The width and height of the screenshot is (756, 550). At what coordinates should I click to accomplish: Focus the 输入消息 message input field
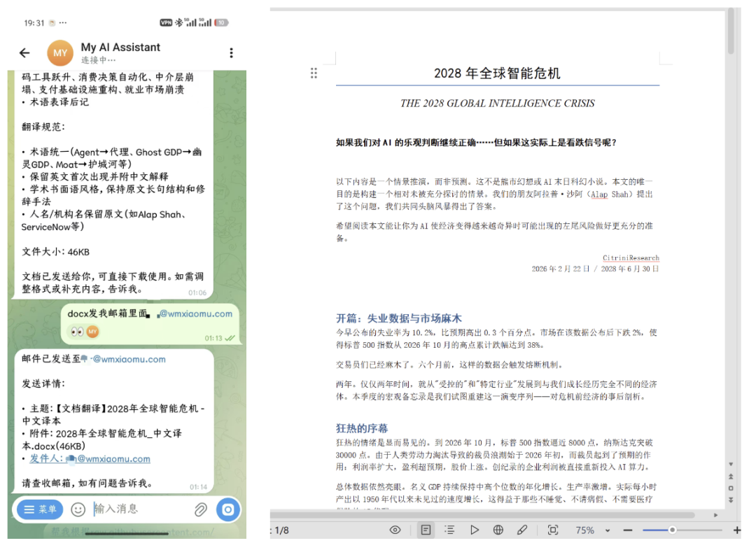click(140, 509)
